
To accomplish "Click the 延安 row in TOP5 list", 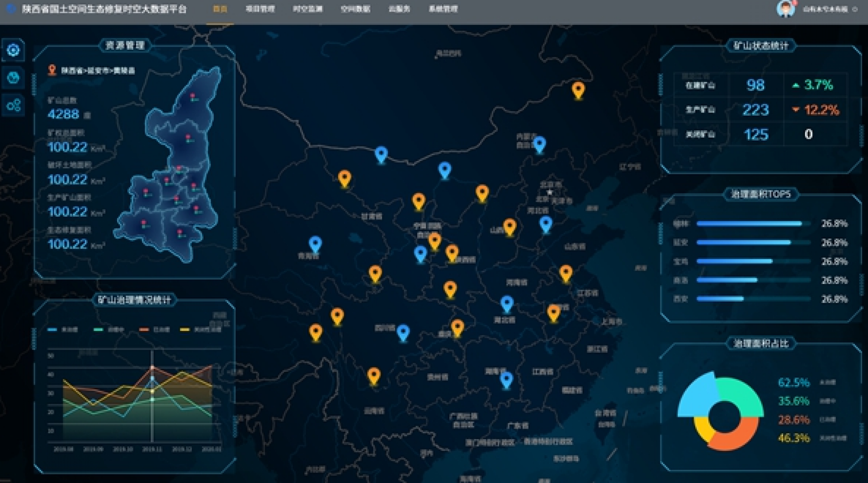I will (x=760, y=243).
